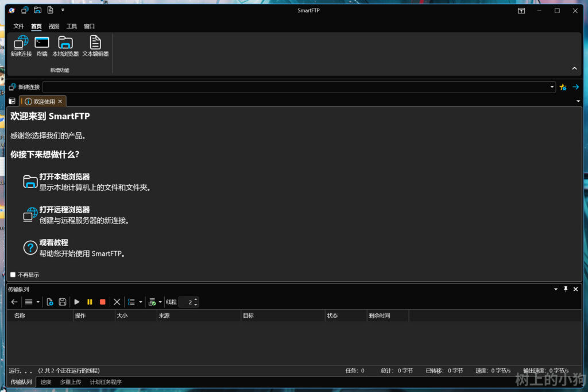Open the 视图 menu tab
The image size is (588, 392).
click(54, 26)
